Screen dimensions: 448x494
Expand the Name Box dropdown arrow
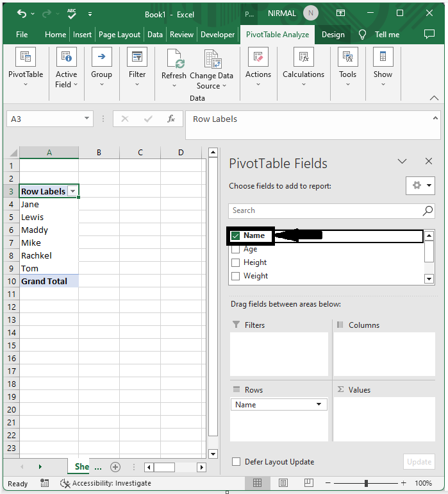(x=87, y=118)
